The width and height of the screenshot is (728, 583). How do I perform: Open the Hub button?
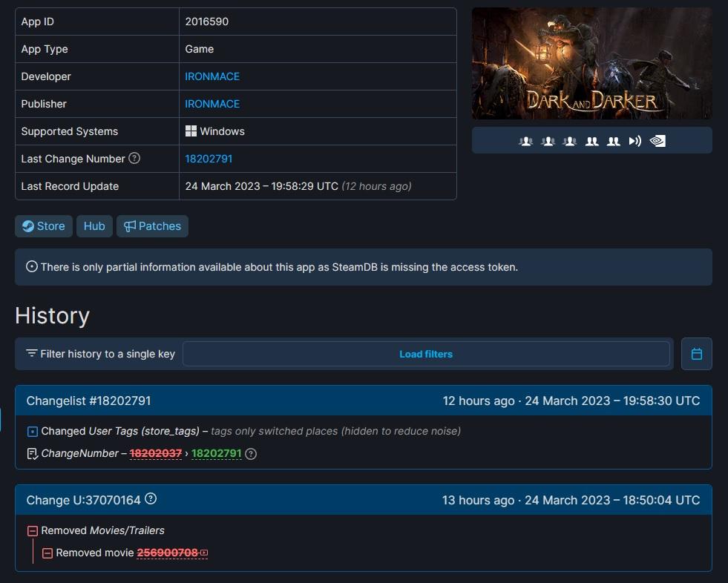click(94, 226)
